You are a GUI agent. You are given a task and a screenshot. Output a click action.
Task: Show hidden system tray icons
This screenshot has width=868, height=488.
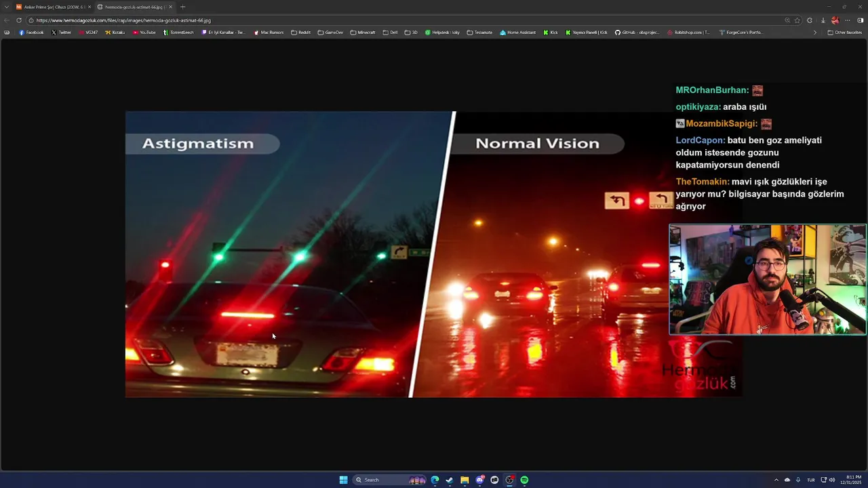point(776,480)
